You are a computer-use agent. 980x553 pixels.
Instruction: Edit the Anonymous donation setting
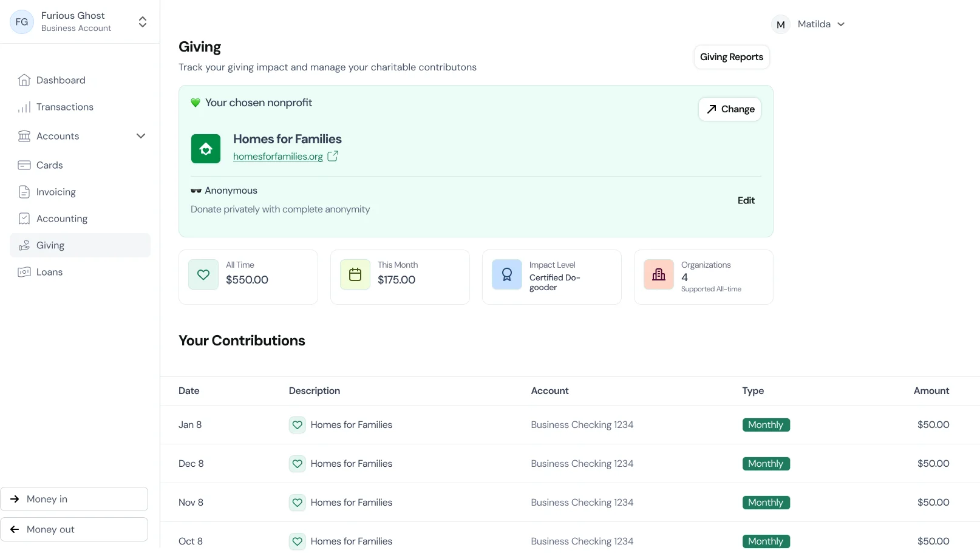coord(746,200)
